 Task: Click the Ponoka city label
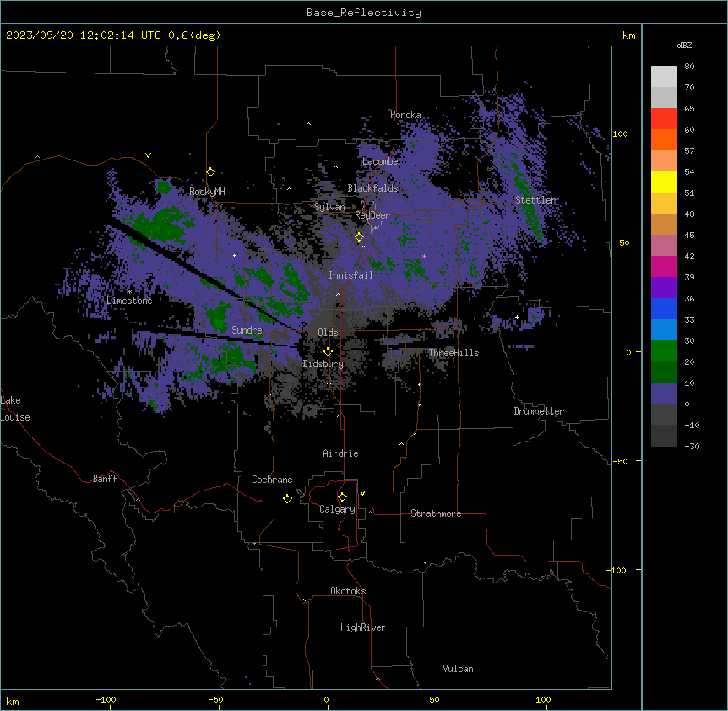tap(405, 115)
